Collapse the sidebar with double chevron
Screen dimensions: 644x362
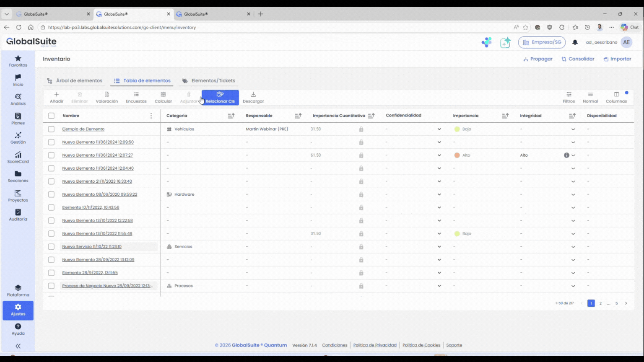pyautogui.click(x=18, y=346)
